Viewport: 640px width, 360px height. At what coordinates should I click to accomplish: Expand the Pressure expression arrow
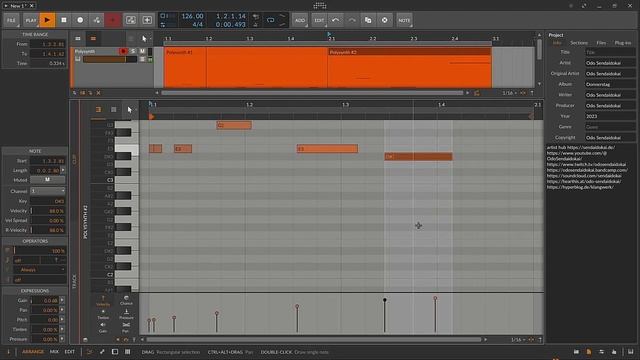click(x=62, y=339)
